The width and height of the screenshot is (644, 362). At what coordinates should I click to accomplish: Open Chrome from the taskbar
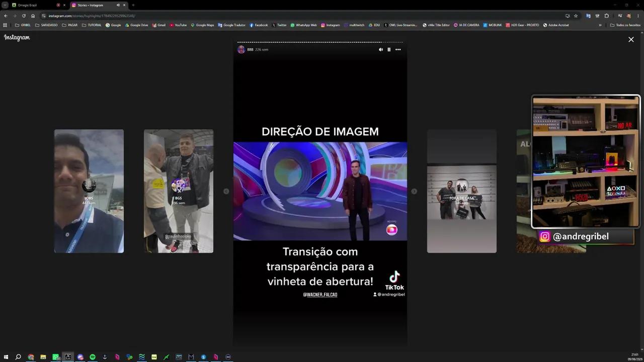31,357
